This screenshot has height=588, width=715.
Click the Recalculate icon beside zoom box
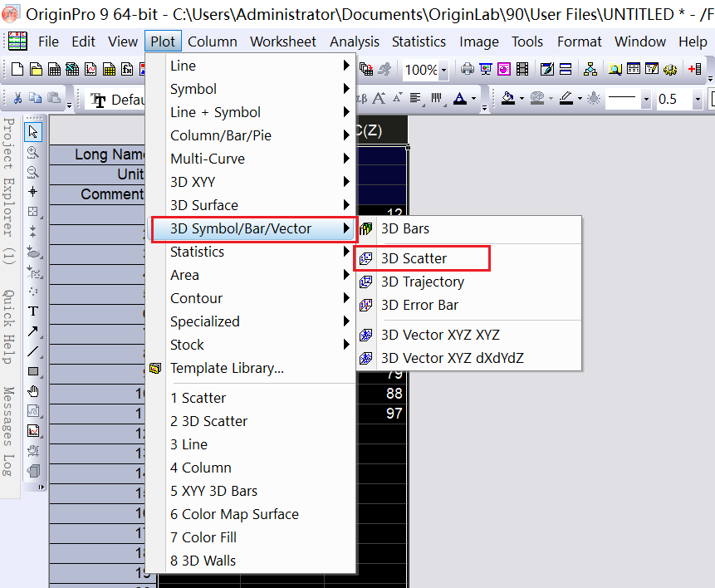click(384, 69)
